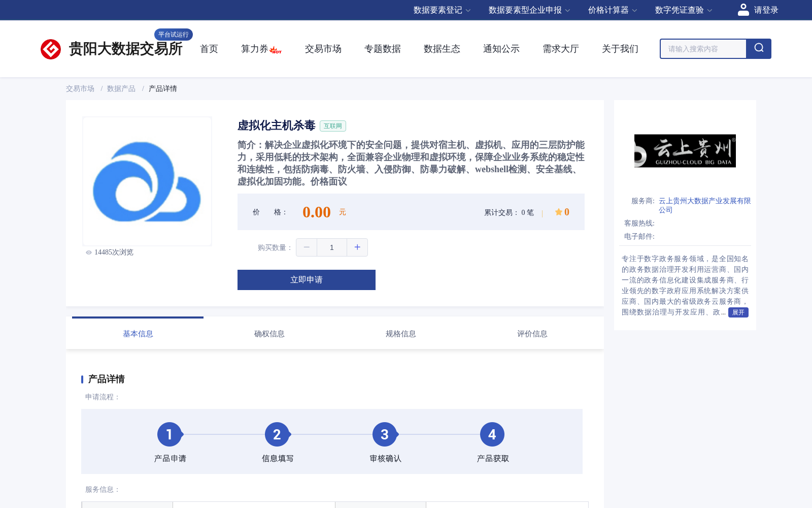Image resolution: width=812 pixels, height=508 pixels.
Task: Click the HOT flame icon beside 算力券
Action: coord(276,50)
